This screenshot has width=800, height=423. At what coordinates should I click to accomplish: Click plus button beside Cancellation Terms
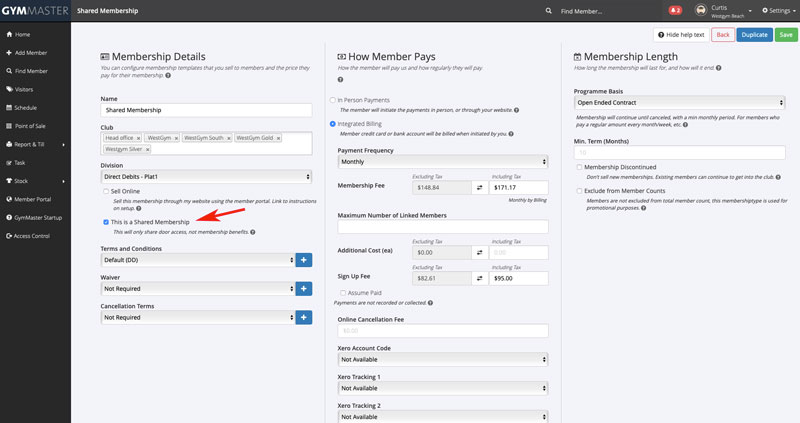pos(304,317)
